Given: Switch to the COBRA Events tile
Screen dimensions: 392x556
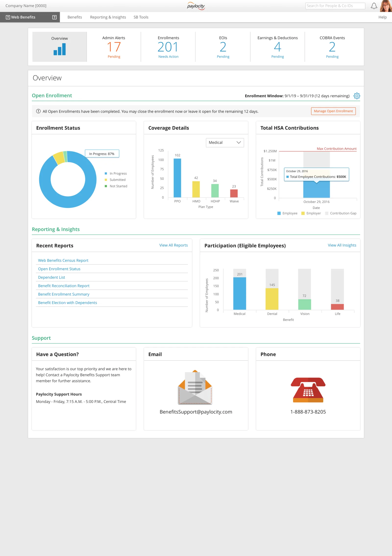Looking at the screenshot, I should [x=332, y=47].
